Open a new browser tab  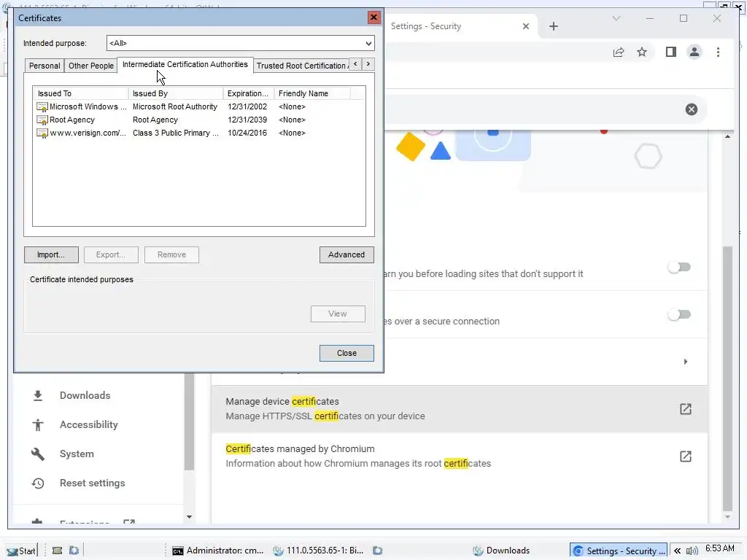point(554,26)
